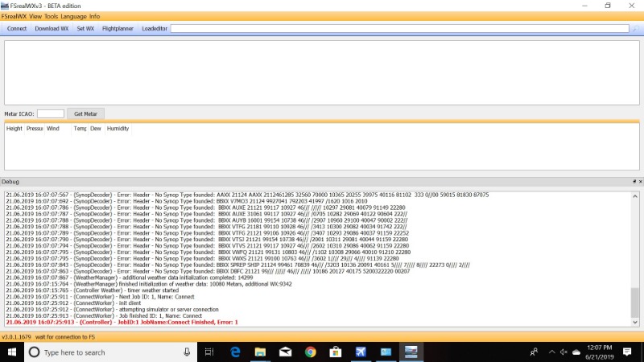Click the Connect toolbar button
Viewport: 644px width, 362px height.
[17, 28]
